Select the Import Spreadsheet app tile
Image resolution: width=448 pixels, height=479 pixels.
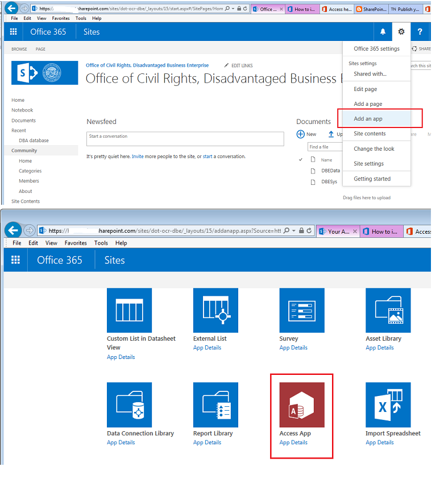(388, 405)
